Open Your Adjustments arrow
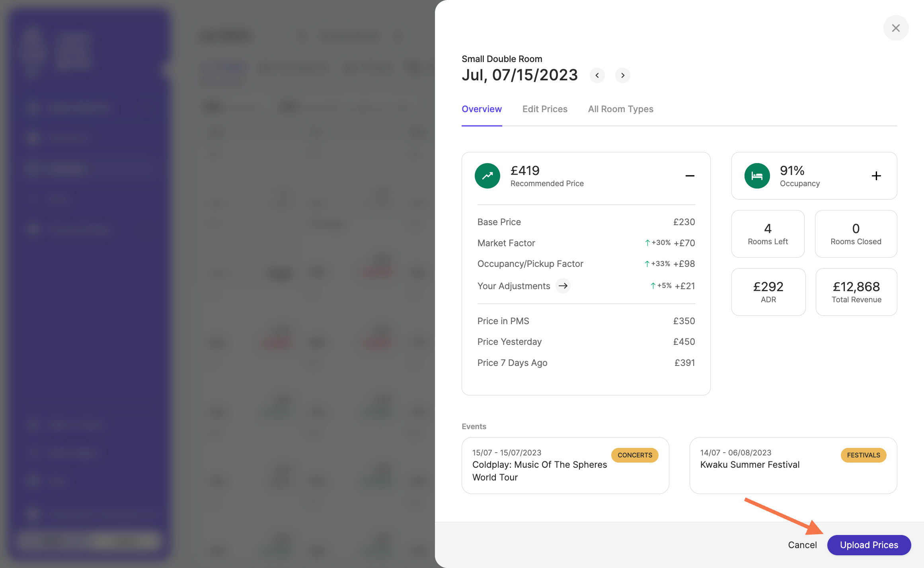Viewport: 924px width, 568px height. pyautogui.click(x=563, y=286)
